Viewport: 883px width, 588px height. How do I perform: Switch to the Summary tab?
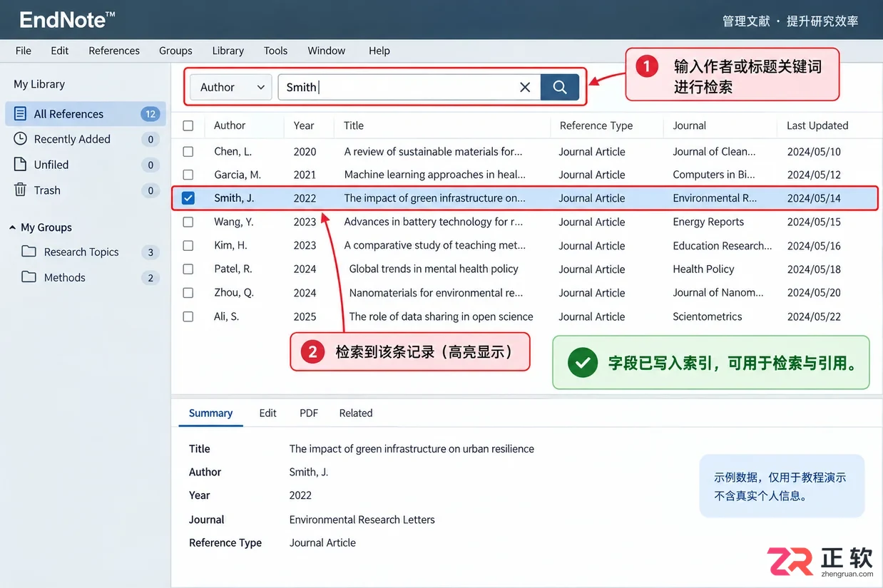click(210, 413)
